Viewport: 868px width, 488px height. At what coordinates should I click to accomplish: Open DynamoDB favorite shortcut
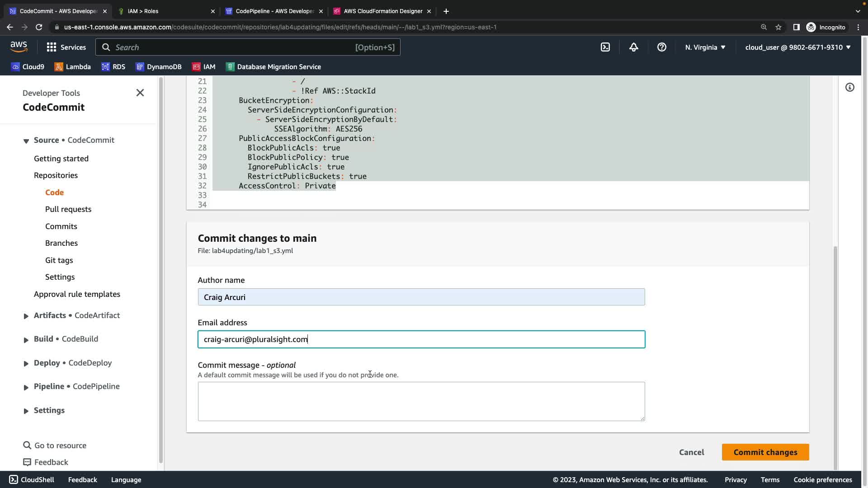158,67
